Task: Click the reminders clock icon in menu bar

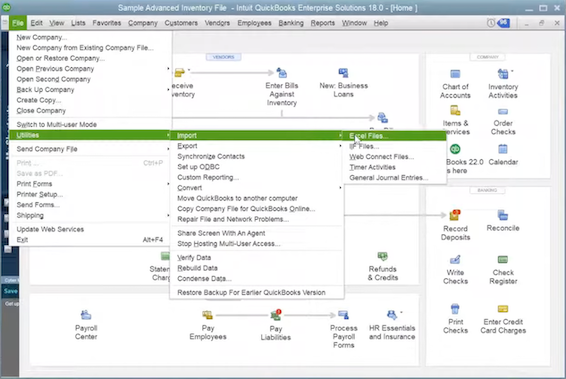Action: 491,23
